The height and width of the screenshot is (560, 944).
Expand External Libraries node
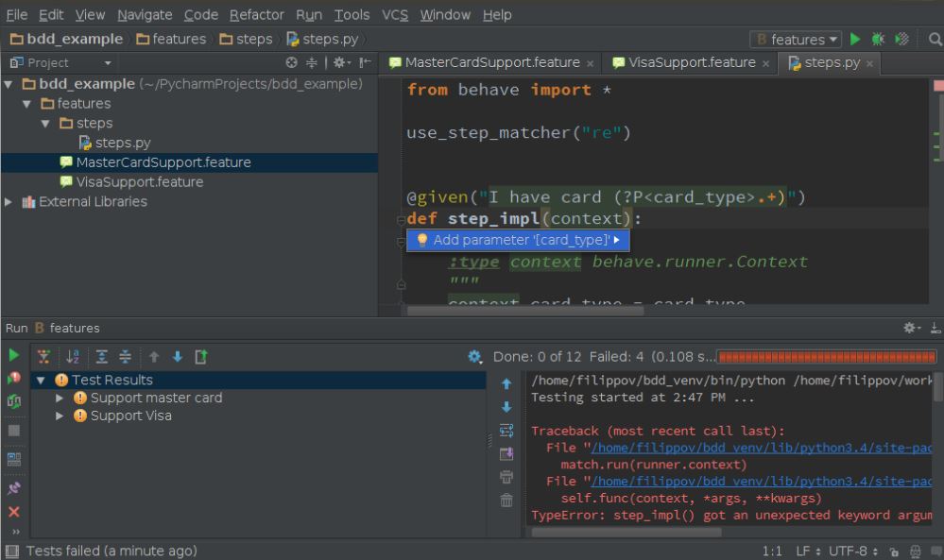coord(9,202)
